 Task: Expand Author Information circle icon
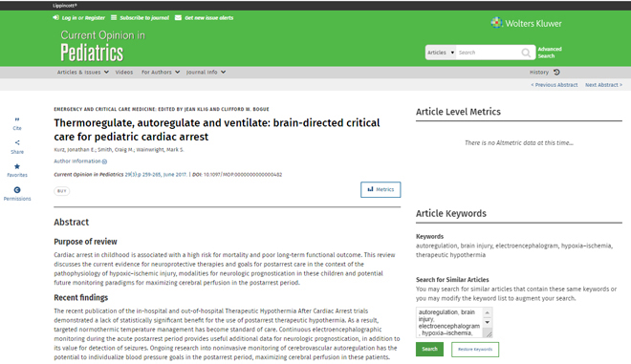pos(104,161)
